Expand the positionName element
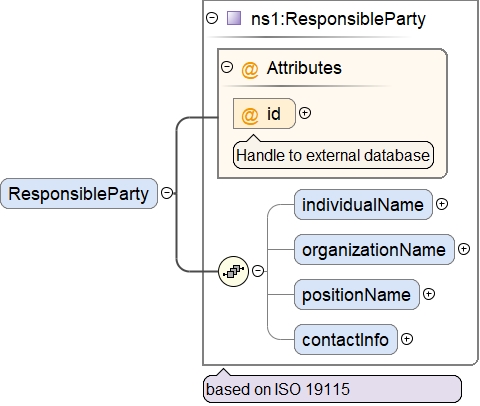Image resolution: width=480 pixels, height=406 pixels. 429,294
